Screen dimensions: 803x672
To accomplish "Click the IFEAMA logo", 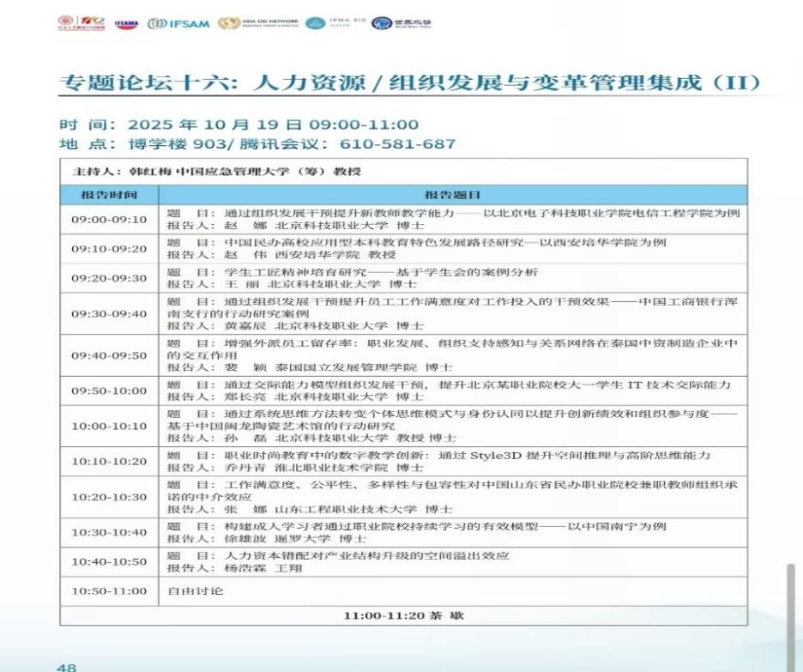I will tap(126, 23).
